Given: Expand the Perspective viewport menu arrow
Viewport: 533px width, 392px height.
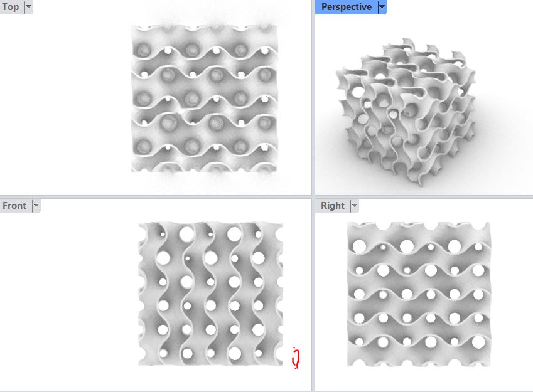Looking at the screenshot, I should (x=382, y=7).
